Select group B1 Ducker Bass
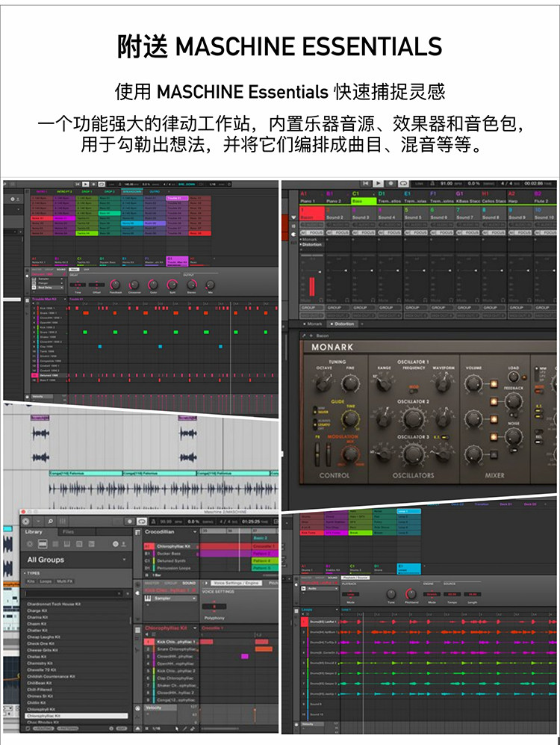The height and width of the screenshot is (745, 560). pyautogui.click(x=171, y=554)
